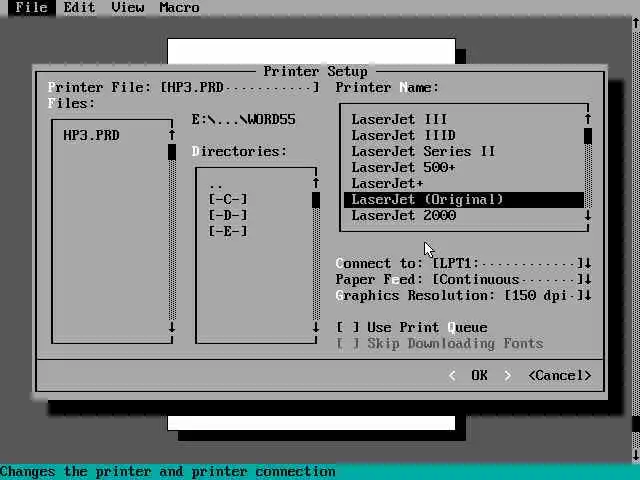This screenshot has width=640, height=480.
Task: Select LaserJet 2000 printer
Action: 403,216
